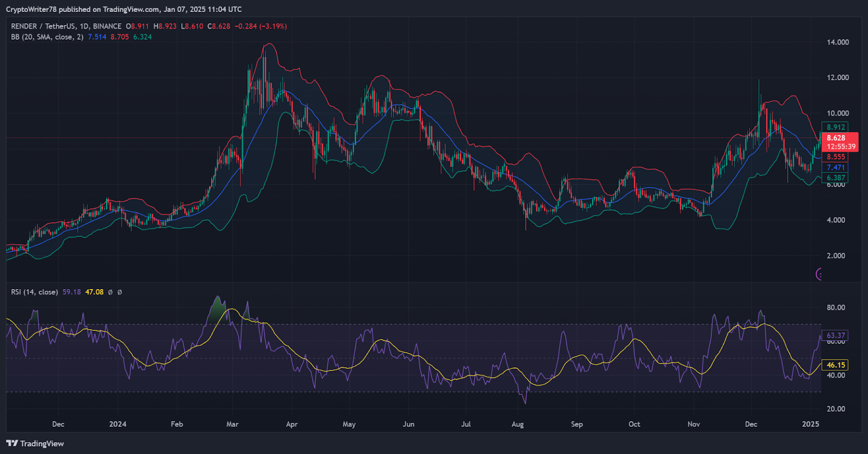Click the blue BB basis value 7.514
This screenshot has height=454, width=868.
97,37
